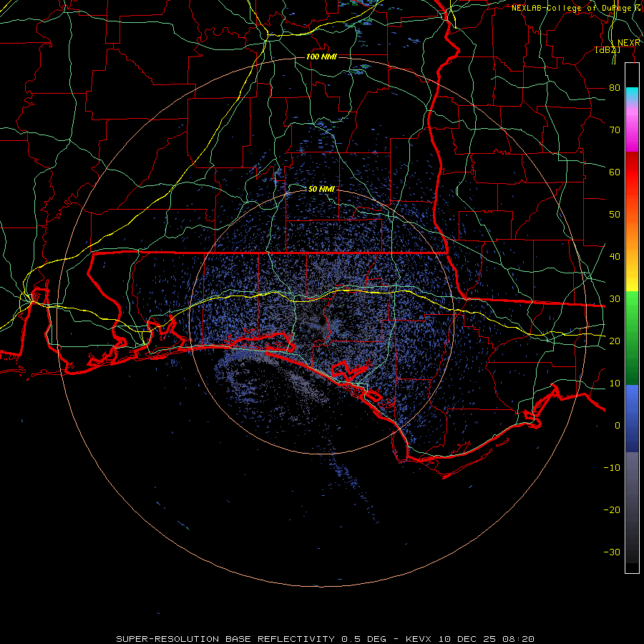Viewport: 644px width, 644px height.
Task: Click the -30 value on the dBZ scale
Action: [612, 552]
